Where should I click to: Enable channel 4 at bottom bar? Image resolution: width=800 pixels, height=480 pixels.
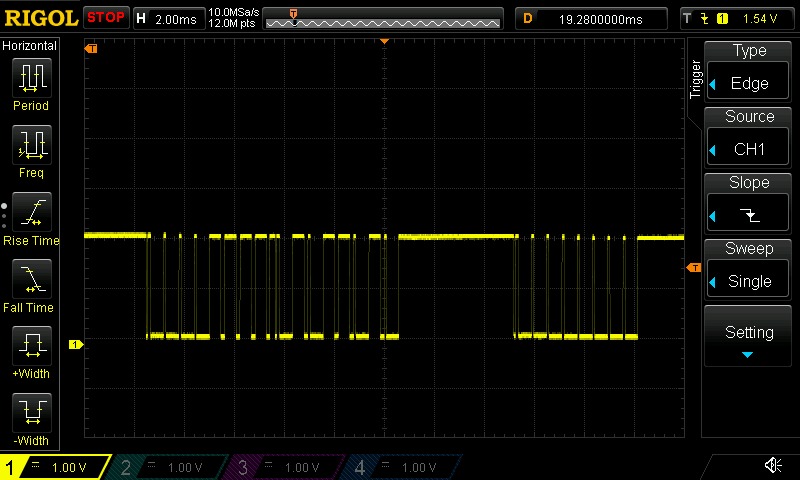click(x=402, y=467)
